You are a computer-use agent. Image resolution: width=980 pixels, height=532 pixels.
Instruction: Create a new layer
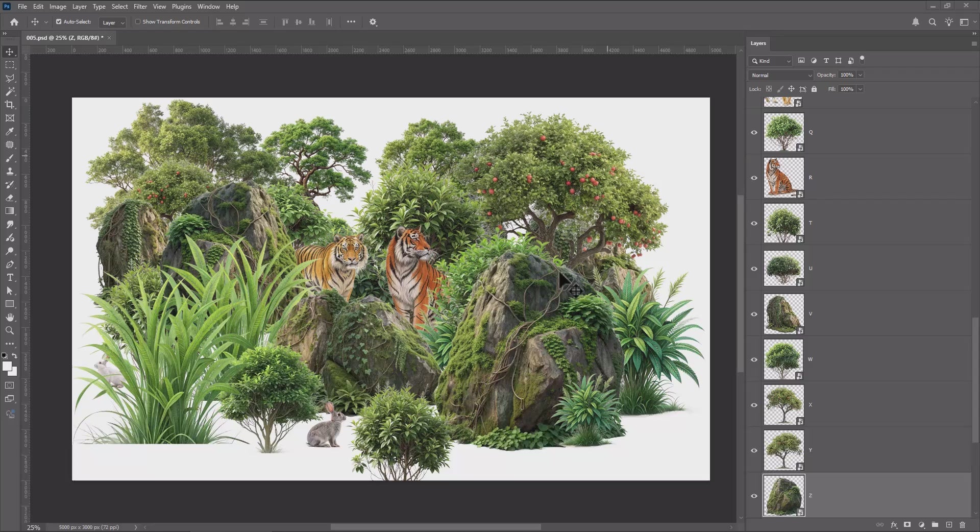click(949, 525)
